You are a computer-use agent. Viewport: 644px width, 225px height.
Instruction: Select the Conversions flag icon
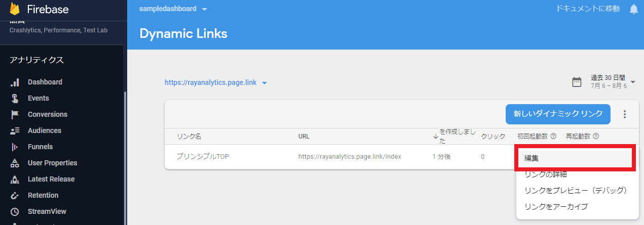(15, 114)
